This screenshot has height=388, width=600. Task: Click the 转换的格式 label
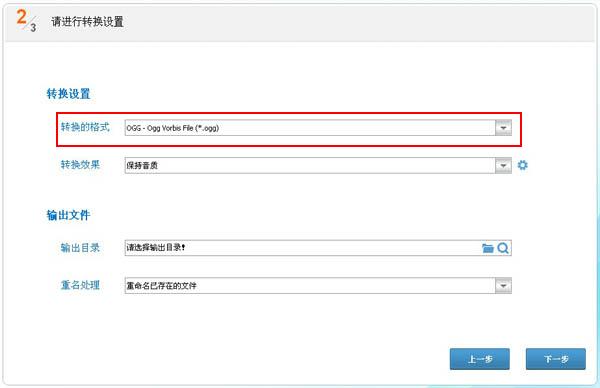pyautogui.click(x=85, y=127)
